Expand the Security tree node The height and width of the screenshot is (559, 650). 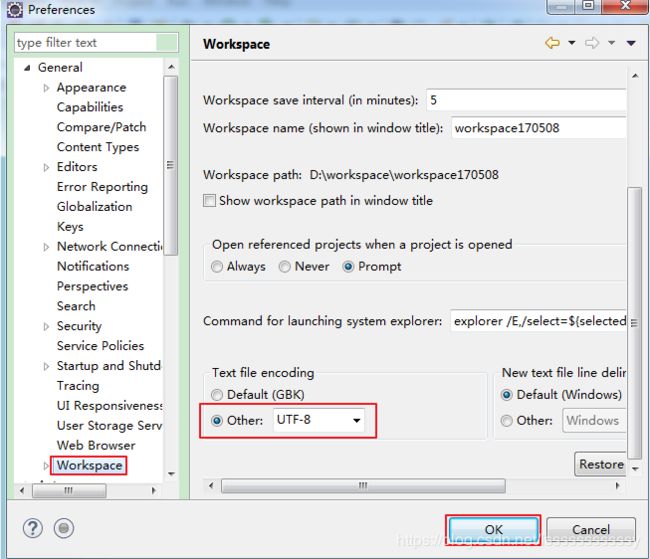click(x=46, y=327)
